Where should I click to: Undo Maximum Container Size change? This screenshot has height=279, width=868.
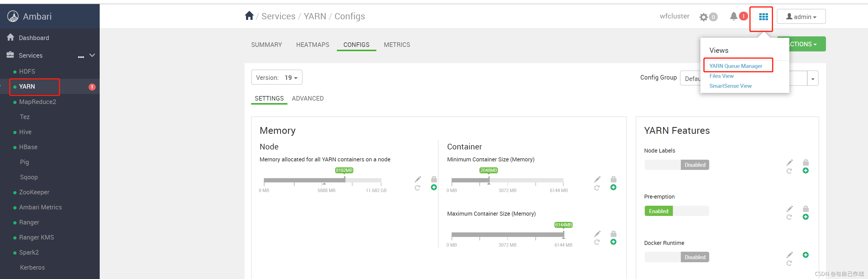[x=597, y=242]
